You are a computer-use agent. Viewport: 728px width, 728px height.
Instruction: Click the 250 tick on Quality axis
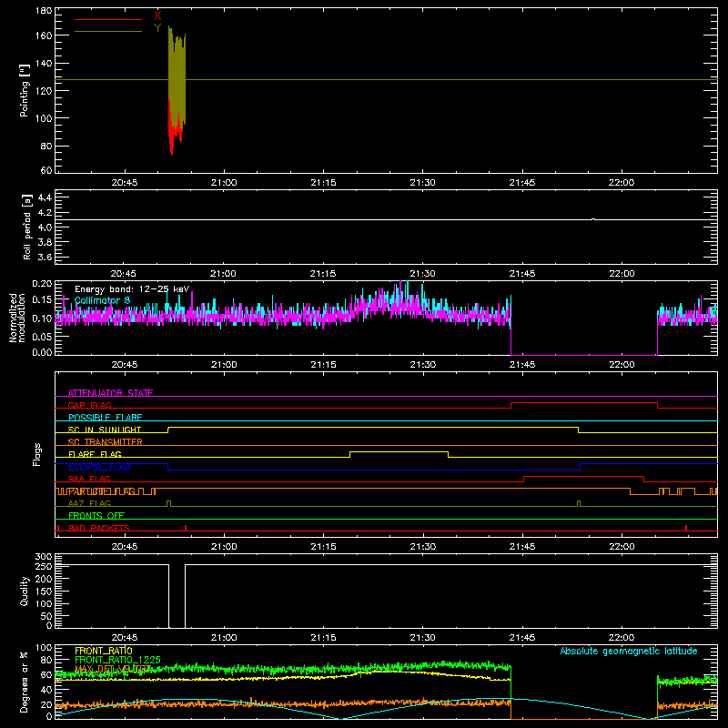point(44,566)
